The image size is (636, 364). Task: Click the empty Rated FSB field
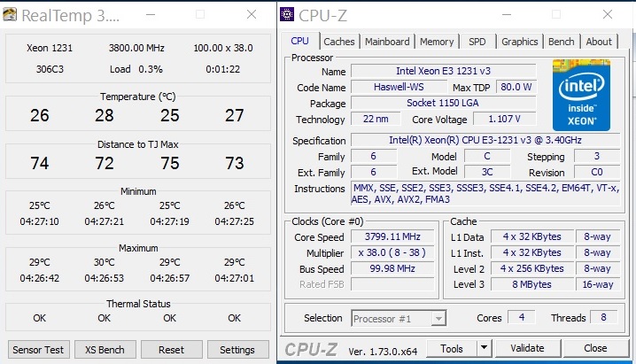(392, 284)
